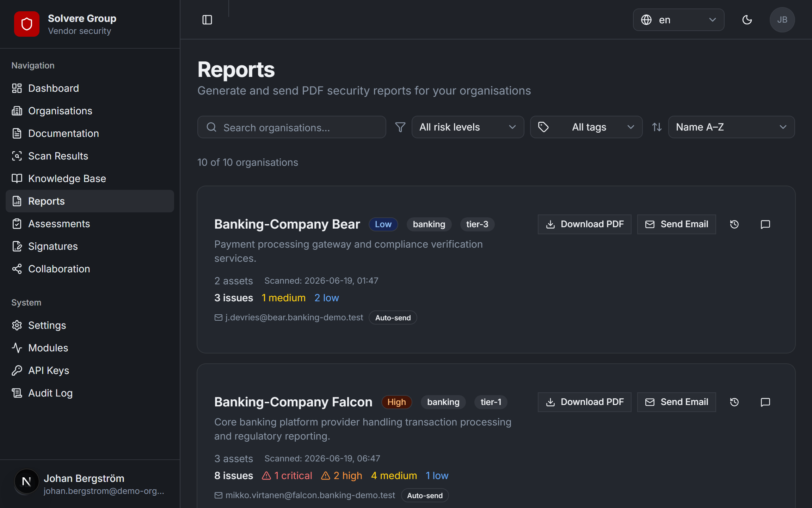The image size is (812, 508).
Task: Go to API Keys
Action: (x=90, y=370)
